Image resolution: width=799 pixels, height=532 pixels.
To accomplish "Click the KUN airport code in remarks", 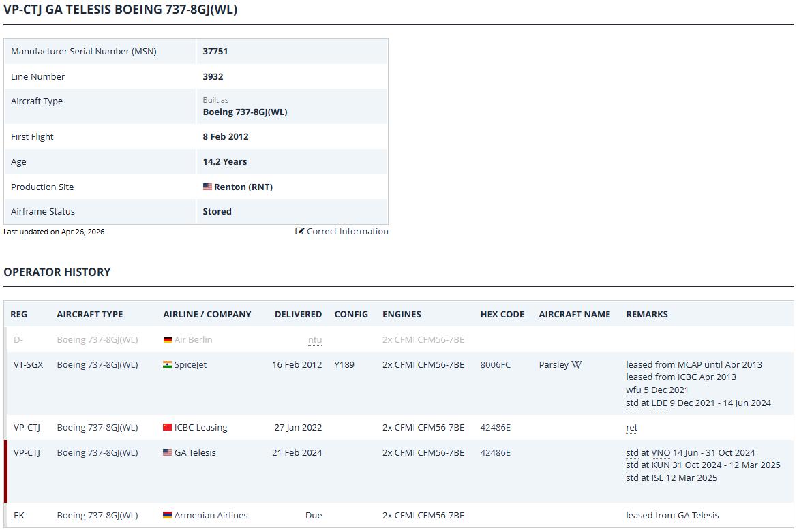I will pyautogui.click(x=661, y=465).
